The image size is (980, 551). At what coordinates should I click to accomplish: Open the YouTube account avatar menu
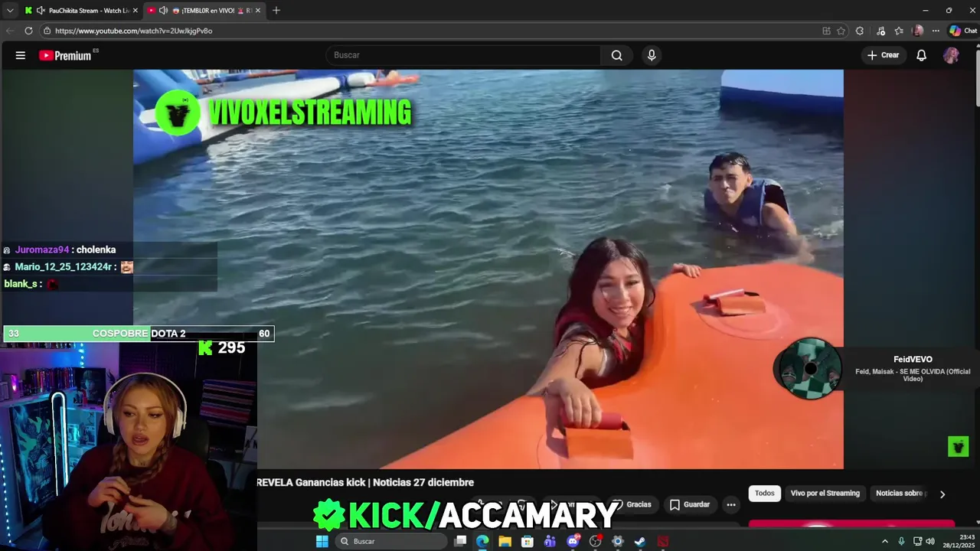click(x=951, y=55)
